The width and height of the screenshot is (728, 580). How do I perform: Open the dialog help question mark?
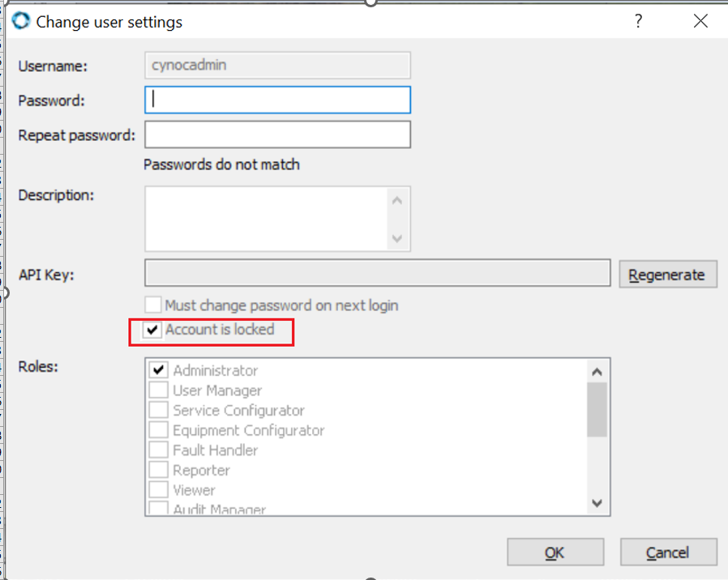coord(638,21)
